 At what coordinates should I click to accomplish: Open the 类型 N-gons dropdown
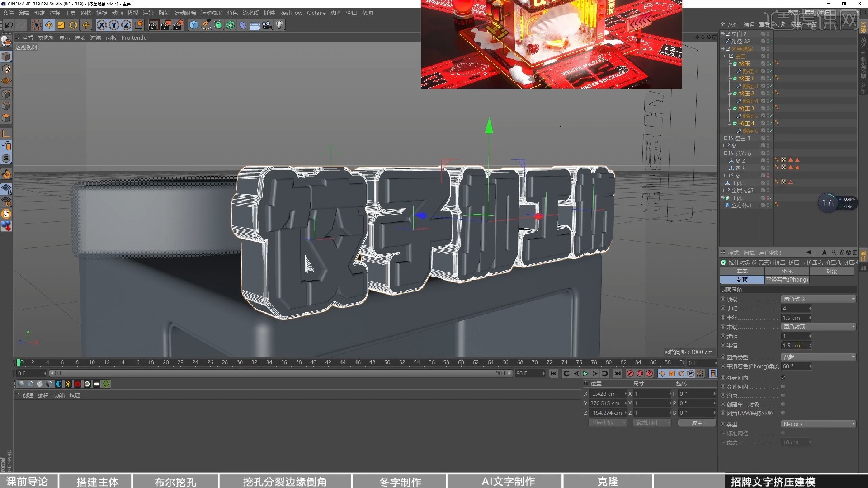pos(819,424)
